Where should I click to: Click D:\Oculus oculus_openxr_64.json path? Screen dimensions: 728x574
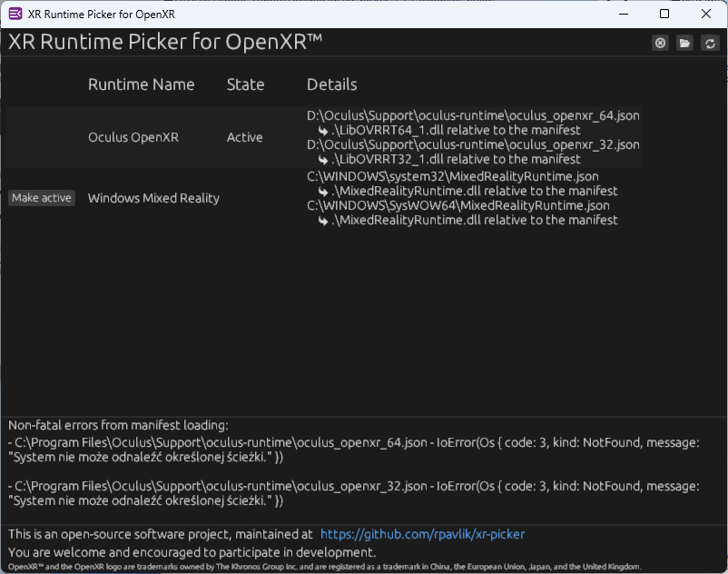473,115
